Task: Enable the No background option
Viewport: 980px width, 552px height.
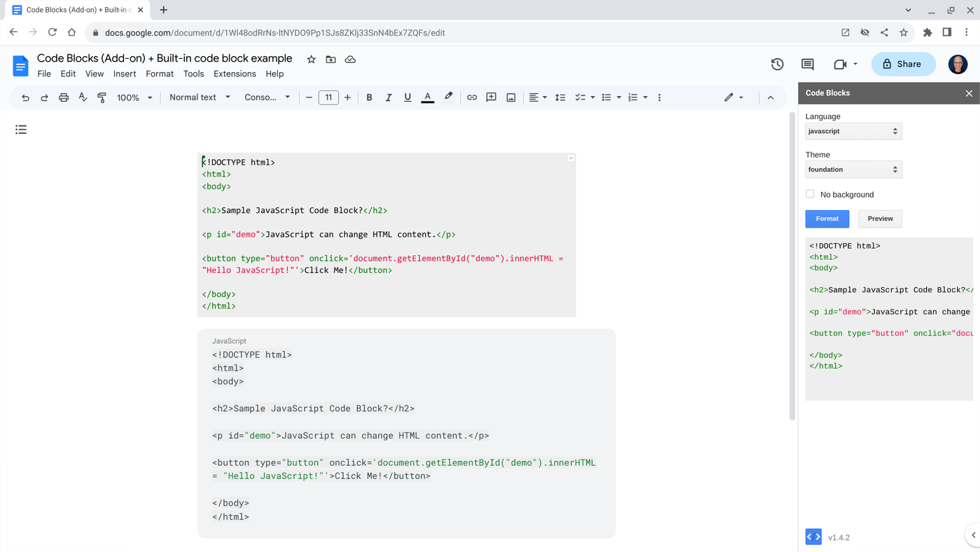Action: click(x=810, y=194)
